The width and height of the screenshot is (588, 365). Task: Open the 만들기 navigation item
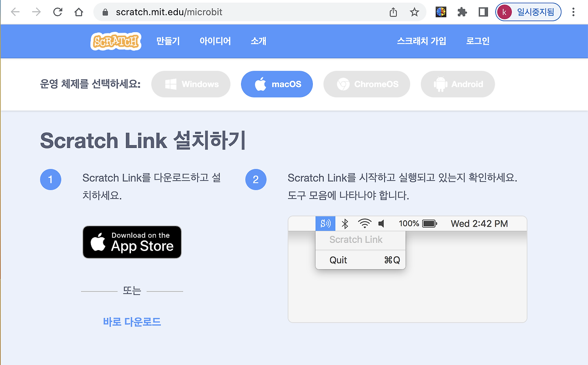168,41
